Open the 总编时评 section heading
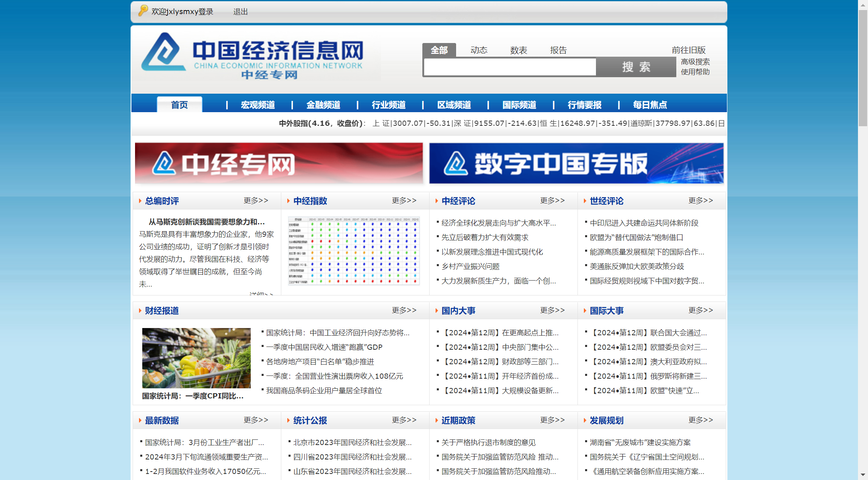Viewport: 868px width, 480px height. tap(162, 201)
